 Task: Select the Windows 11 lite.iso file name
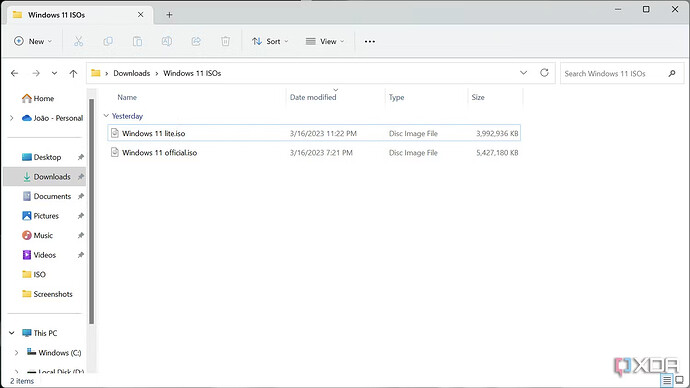(x=154, y=133)
